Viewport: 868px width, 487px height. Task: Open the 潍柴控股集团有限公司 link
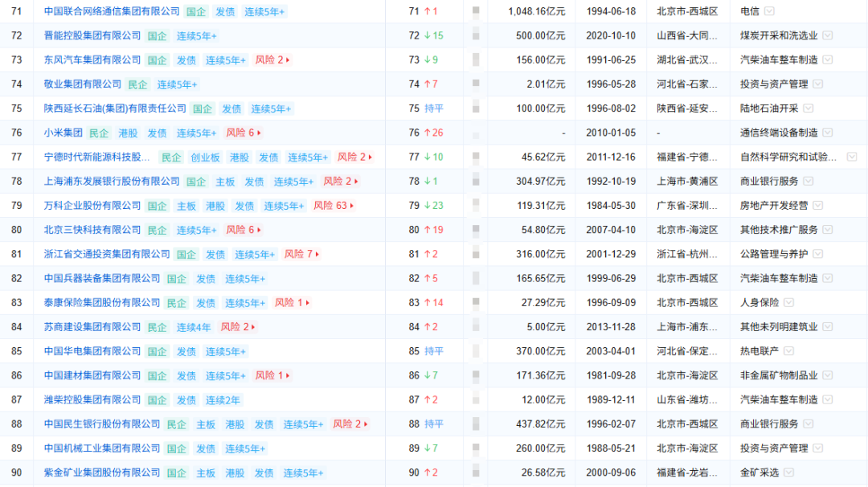tap(92, 399)
